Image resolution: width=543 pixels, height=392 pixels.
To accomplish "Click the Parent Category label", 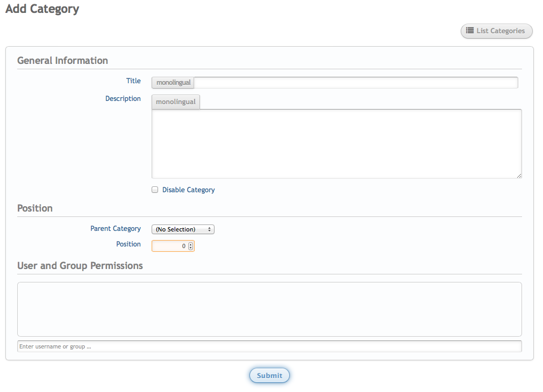I will (116, 229).
